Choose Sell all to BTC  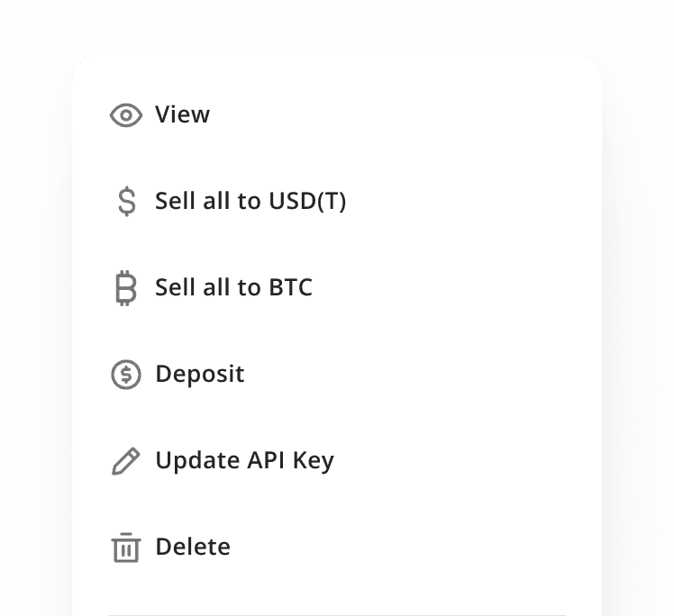point(233,288)
